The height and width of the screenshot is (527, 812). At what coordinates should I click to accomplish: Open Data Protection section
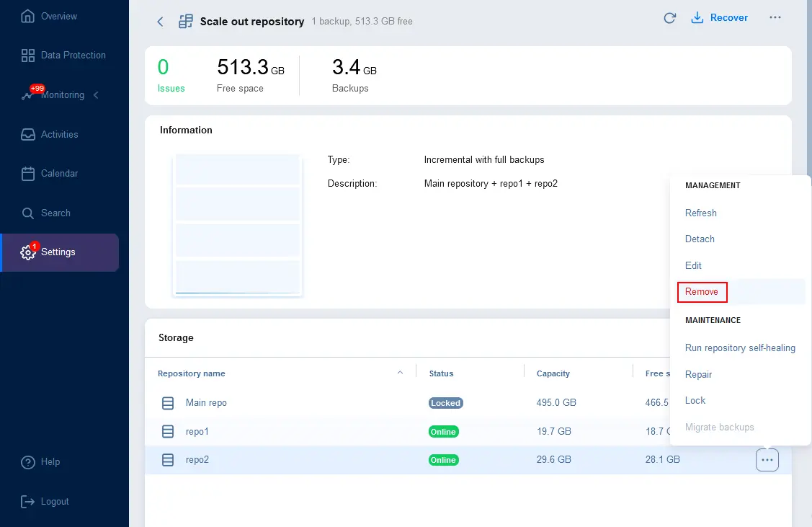click(73, 56)
